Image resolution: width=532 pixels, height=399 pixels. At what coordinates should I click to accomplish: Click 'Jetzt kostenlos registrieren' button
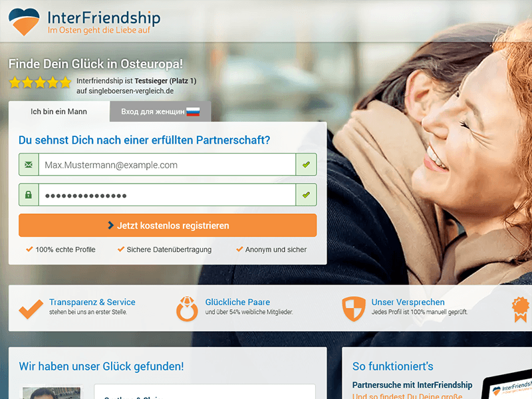(168, 225)
